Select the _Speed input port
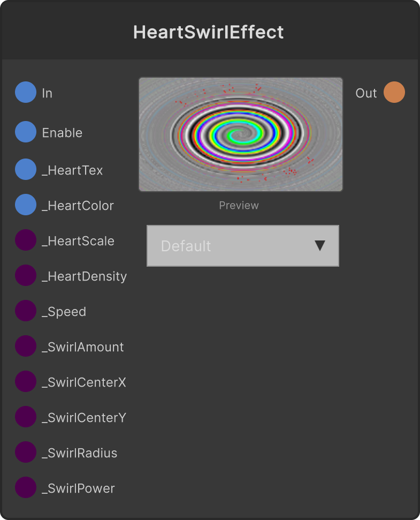Image resolution: width=420 pixels, height=520 pixels. click(x=26, y=311)
